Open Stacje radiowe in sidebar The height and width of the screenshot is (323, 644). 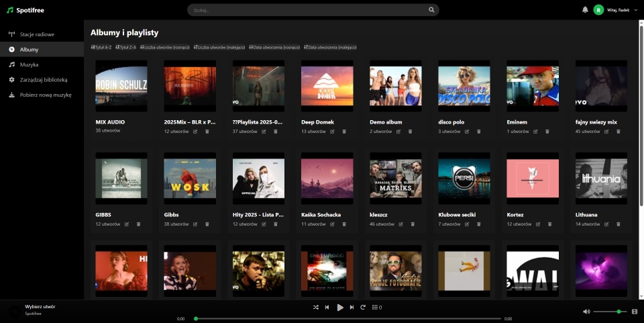[x=37, y=34]
